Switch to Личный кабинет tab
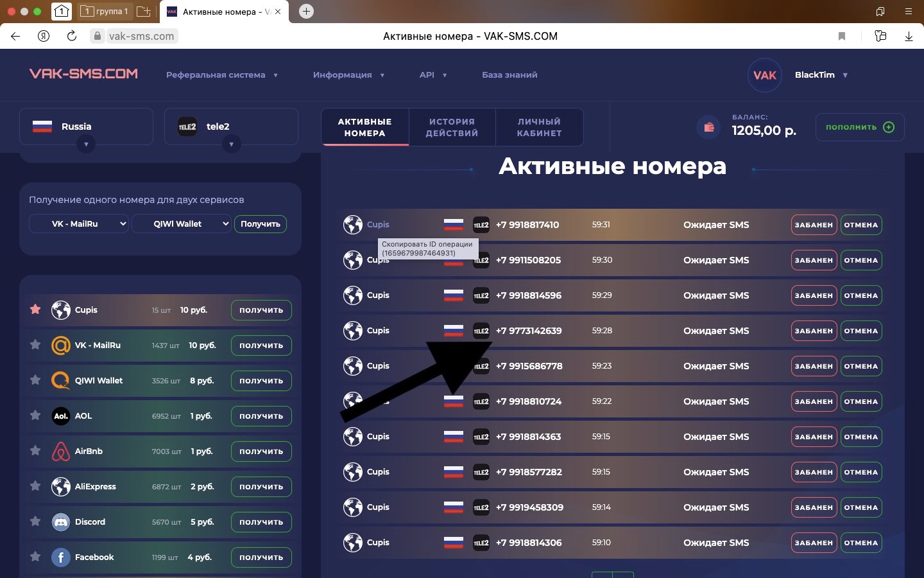The height and width of the screenshot is (578, 924). pyautogui.click(x=539, y=127)
